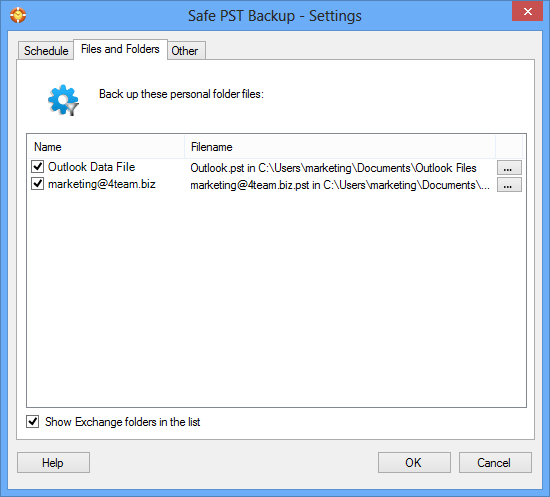550x497 pixels.
Task: Click the Cancel button
Action: coord(495,463)
